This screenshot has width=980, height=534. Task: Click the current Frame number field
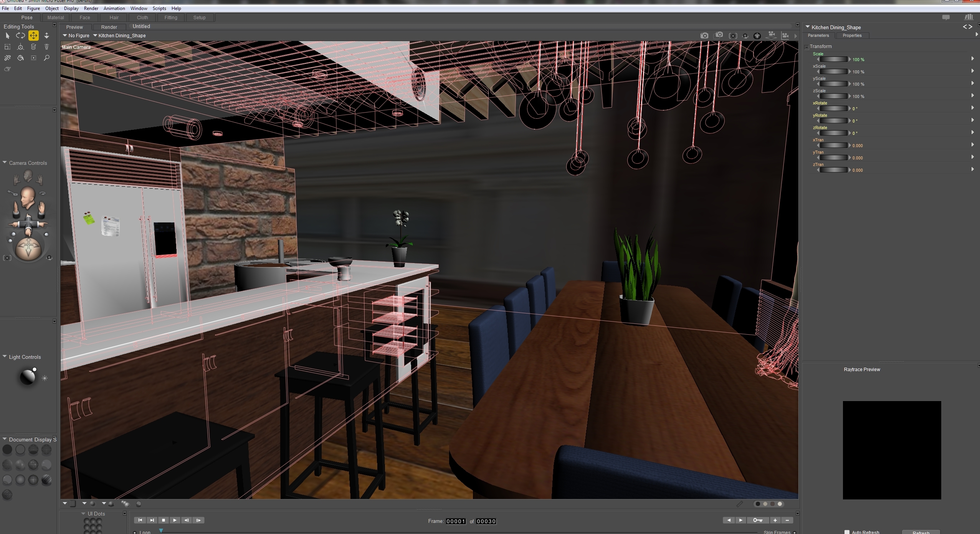[x=456, y=521]
